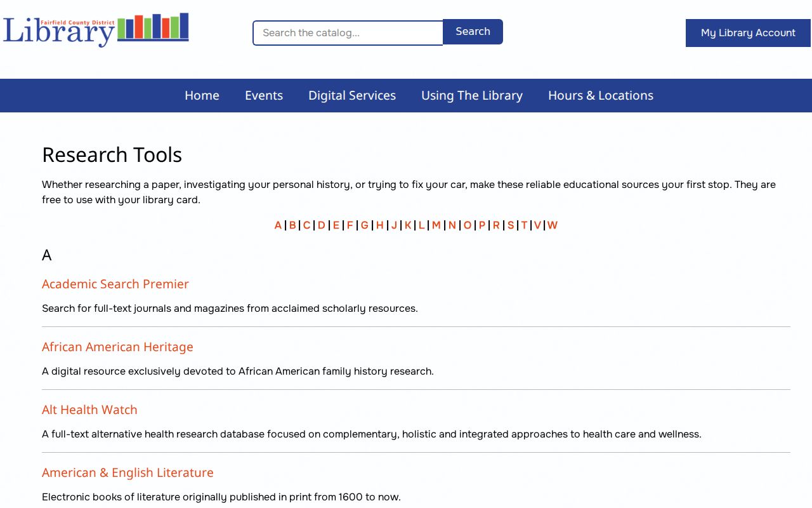Image resolution: width=812 pixels, height=508 pixels.
Task: Choose letter N in the alphabet index
Action: (452, 225)
